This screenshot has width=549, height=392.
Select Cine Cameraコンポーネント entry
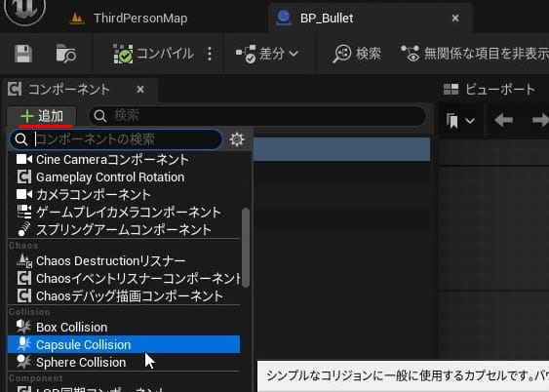click(124, 160)
